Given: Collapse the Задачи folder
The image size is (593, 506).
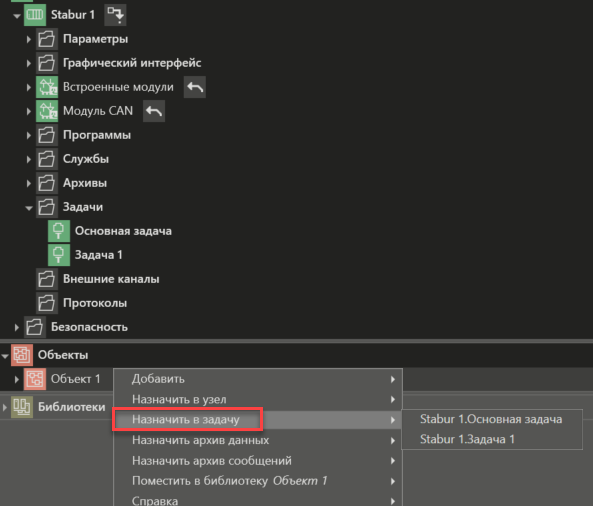Looking at the screenshot, I should [29, 207].
